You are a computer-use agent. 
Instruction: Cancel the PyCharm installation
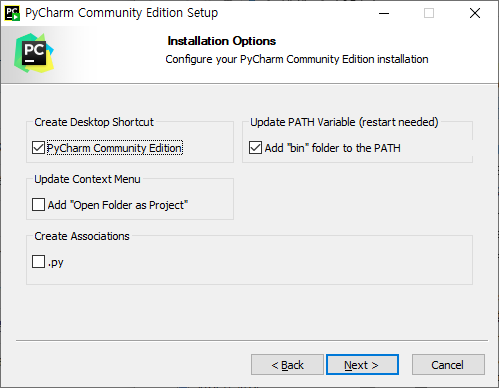pyautogui.click(x=448, y=365)
